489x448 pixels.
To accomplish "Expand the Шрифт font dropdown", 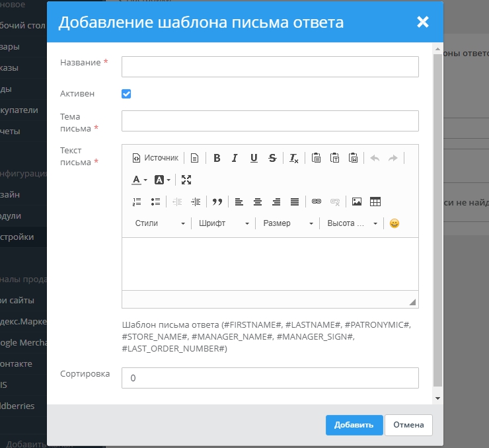I will click(224, 223).
